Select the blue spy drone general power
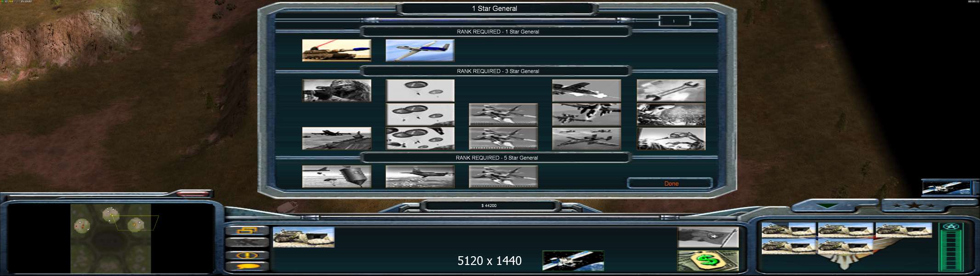The width and height of the screenshot is (980, 276). click(420, 51)
